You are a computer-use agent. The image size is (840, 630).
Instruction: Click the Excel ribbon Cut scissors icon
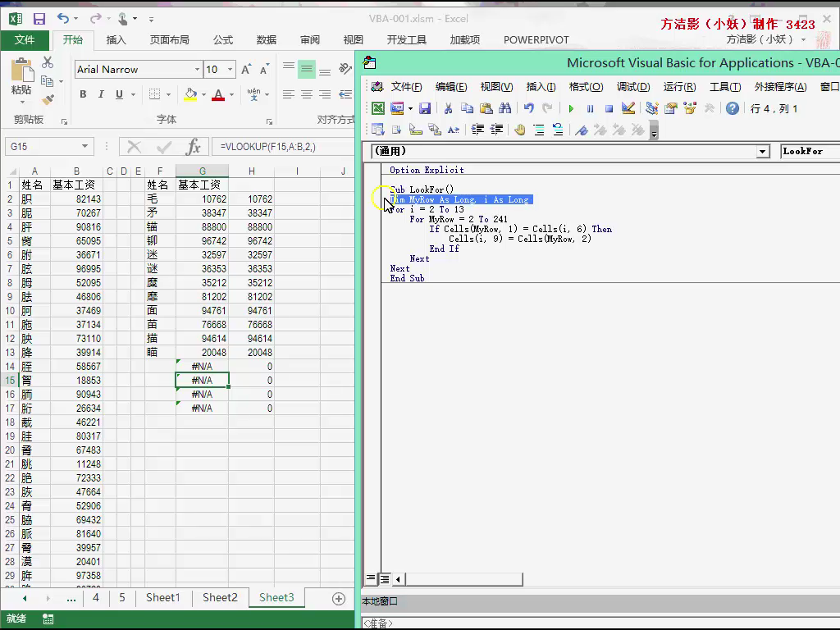48,62
